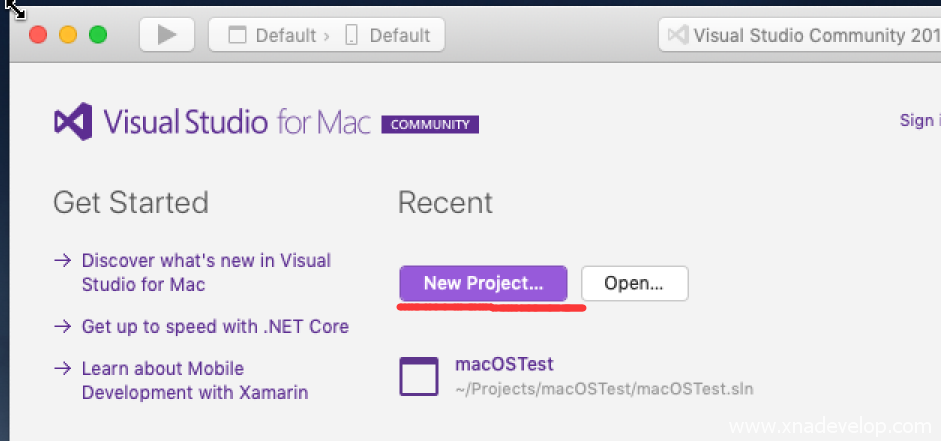941x441 pixels.
Task: Open the Sign in link
Action: 917,120
